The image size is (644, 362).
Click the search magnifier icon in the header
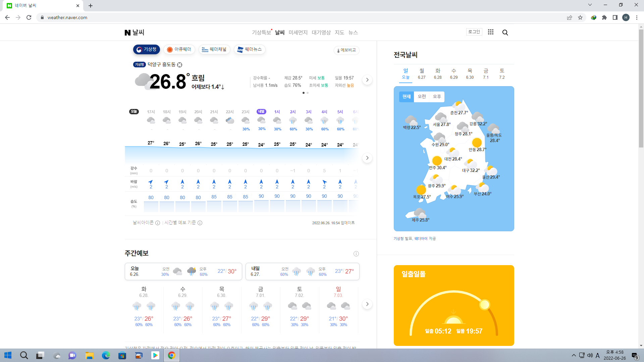tap(505, 33)
